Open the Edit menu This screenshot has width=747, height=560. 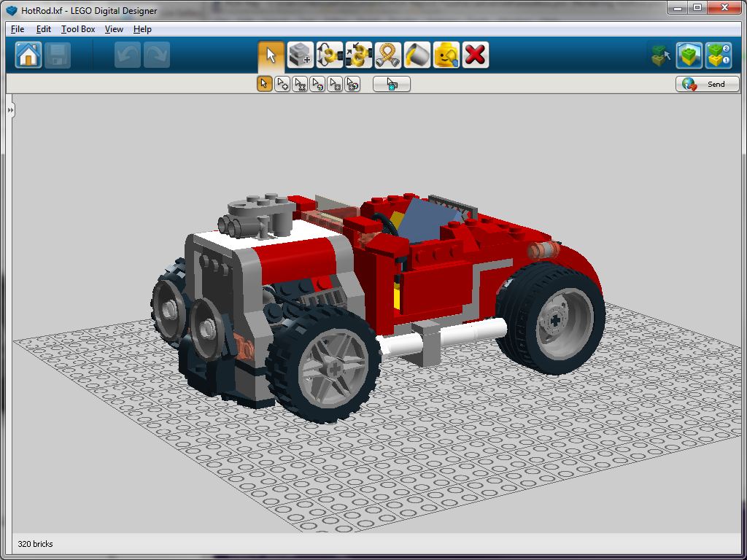43,29
